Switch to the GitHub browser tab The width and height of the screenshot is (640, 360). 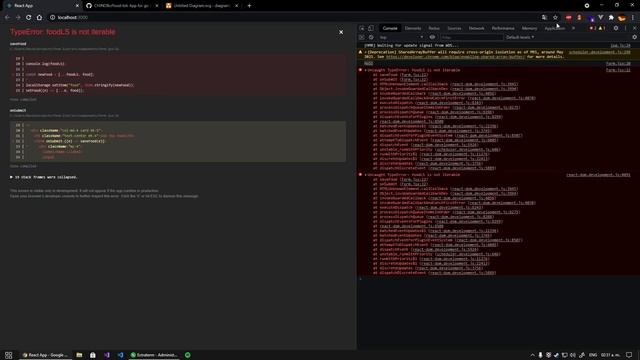coord(121,6)
